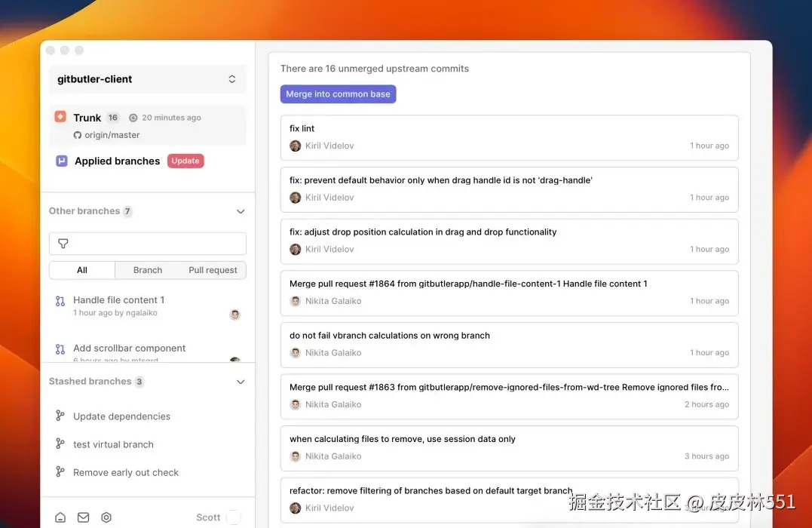Click branch icon for test virtual branch
The height and width of the screenshot is (528, 812).
[60, 444]
